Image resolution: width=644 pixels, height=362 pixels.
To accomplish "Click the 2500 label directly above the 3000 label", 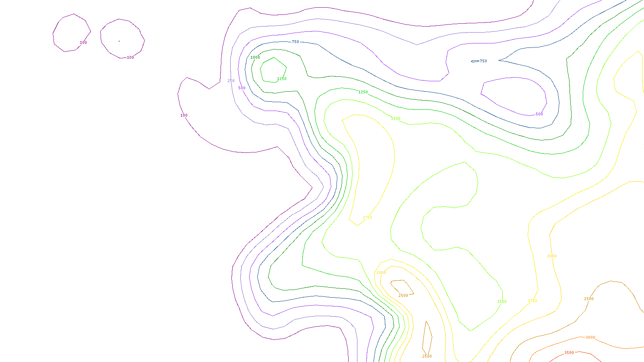I will (589, 299).
